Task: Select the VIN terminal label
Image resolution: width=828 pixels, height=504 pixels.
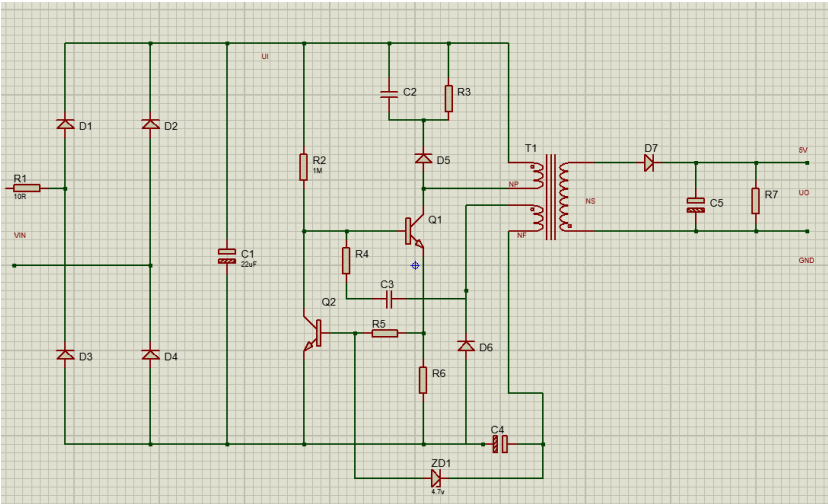Action: [x=19, y=235]
